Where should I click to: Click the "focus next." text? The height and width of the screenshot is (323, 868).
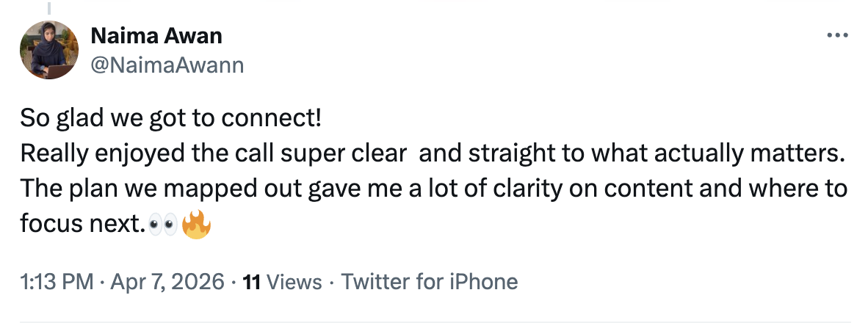click(81, 224)
